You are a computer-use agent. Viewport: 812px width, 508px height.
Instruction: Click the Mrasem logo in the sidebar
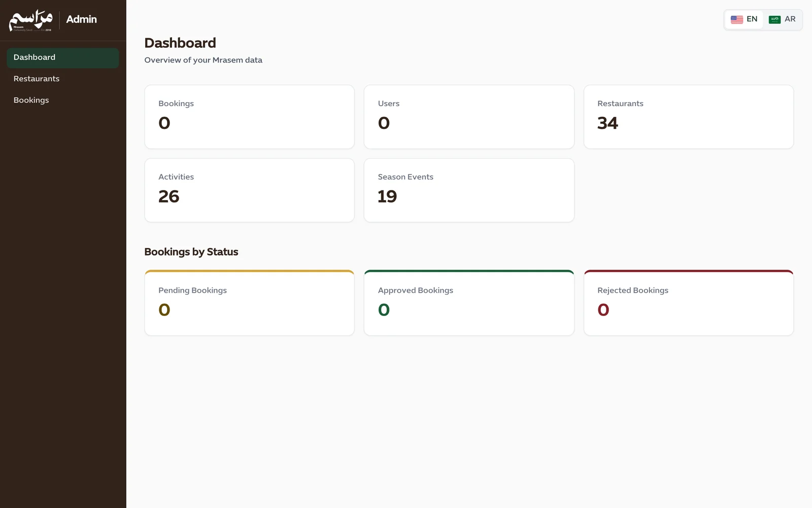point(30,20)
